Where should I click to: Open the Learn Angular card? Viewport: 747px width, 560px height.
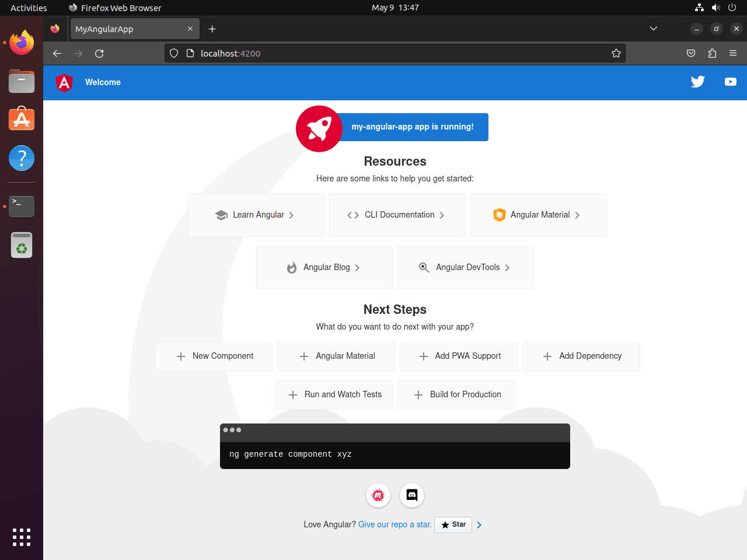[256, 215]
